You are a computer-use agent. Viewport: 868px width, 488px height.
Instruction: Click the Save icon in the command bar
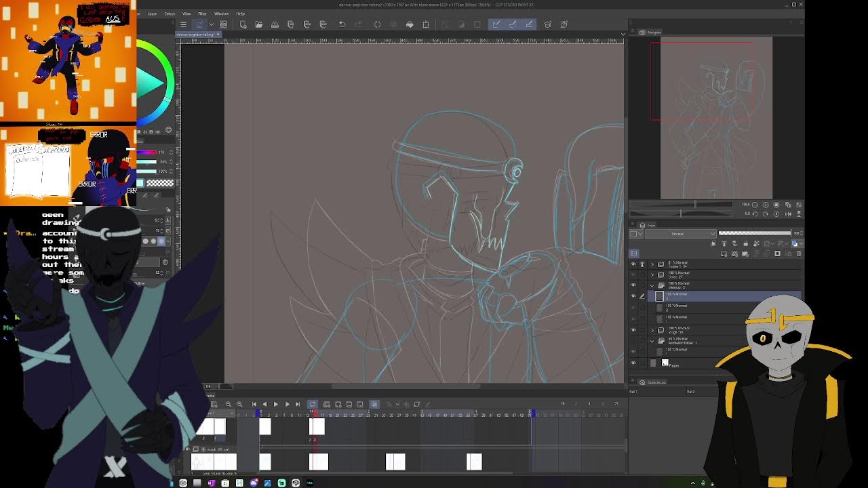point(275,24)
